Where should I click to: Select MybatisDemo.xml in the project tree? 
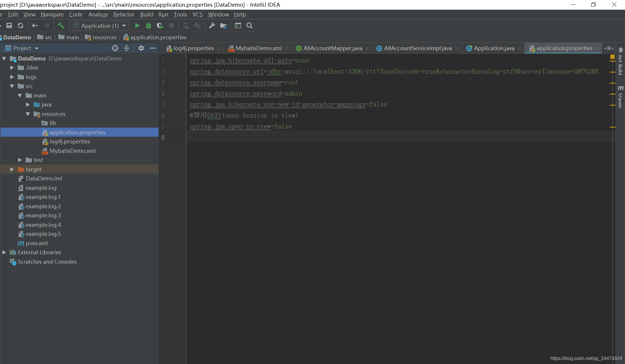73,151
